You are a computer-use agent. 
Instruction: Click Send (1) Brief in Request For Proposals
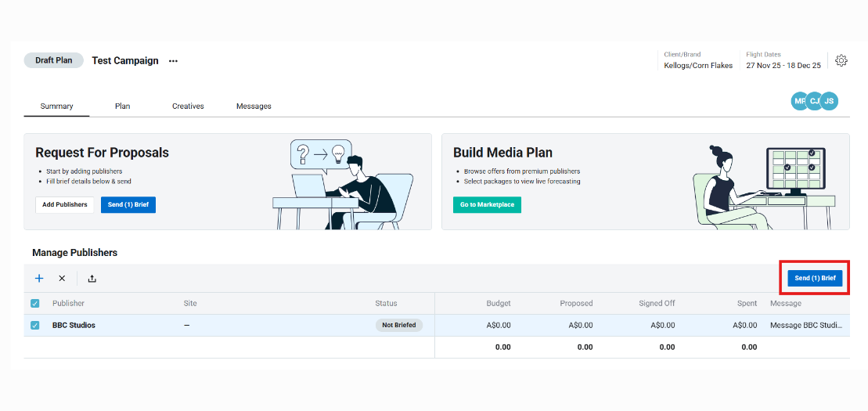click(128, 204)
